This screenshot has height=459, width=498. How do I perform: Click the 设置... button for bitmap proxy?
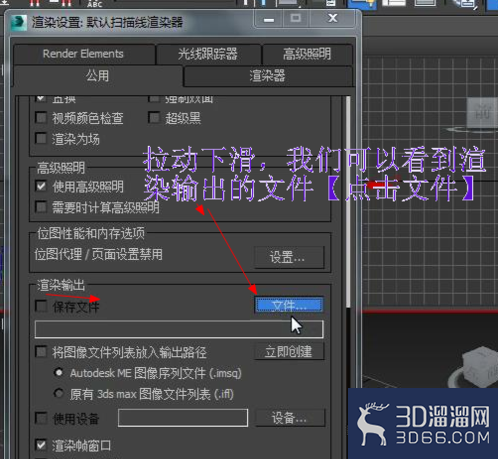pos(289,257)
